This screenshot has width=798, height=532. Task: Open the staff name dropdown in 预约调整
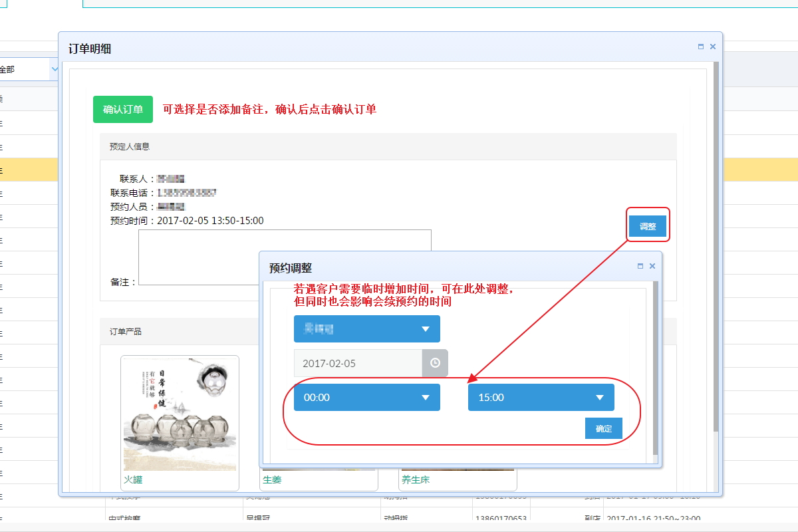(367, 329)
